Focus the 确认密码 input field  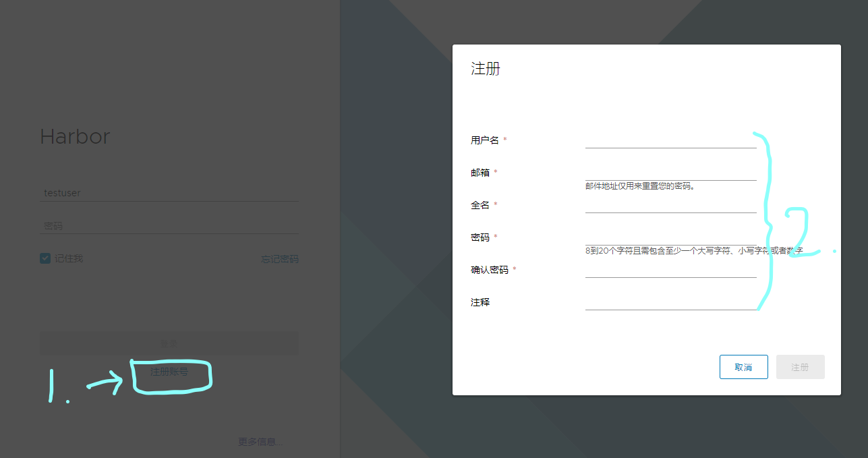[x=671, y=270]
